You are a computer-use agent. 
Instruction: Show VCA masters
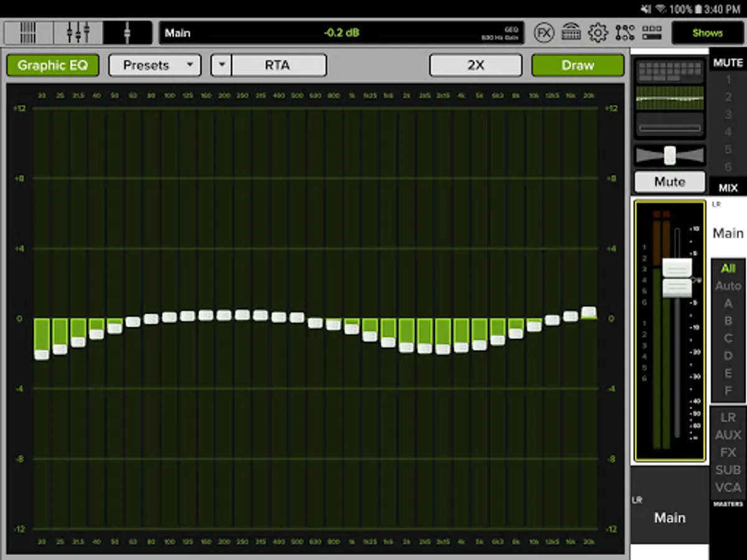pyautogui.click(x=728, y=487)
